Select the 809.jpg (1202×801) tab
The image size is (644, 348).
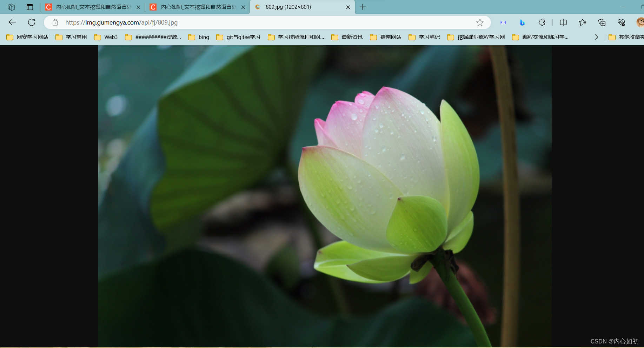coord(303,7)
